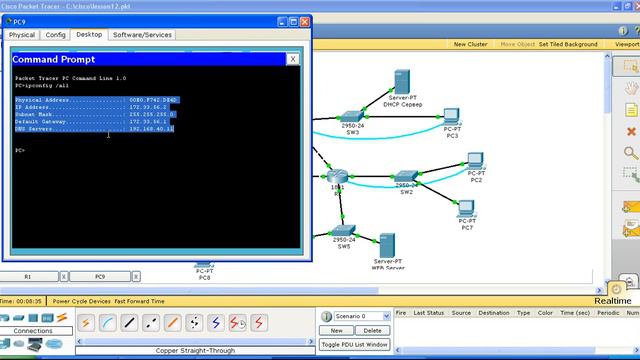
Task: Choose Copper Straight-Through cable
Action: tap(129, 323)
